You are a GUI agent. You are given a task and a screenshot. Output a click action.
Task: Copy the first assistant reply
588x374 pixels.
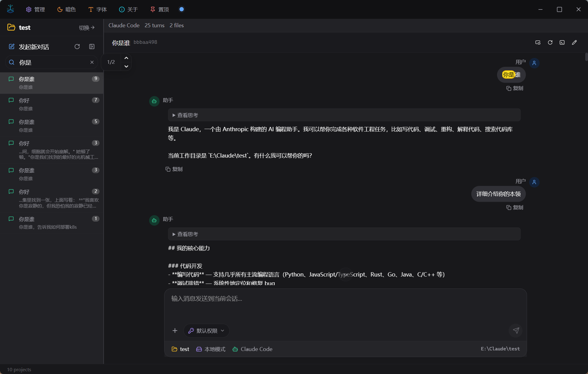click(174, 169)
